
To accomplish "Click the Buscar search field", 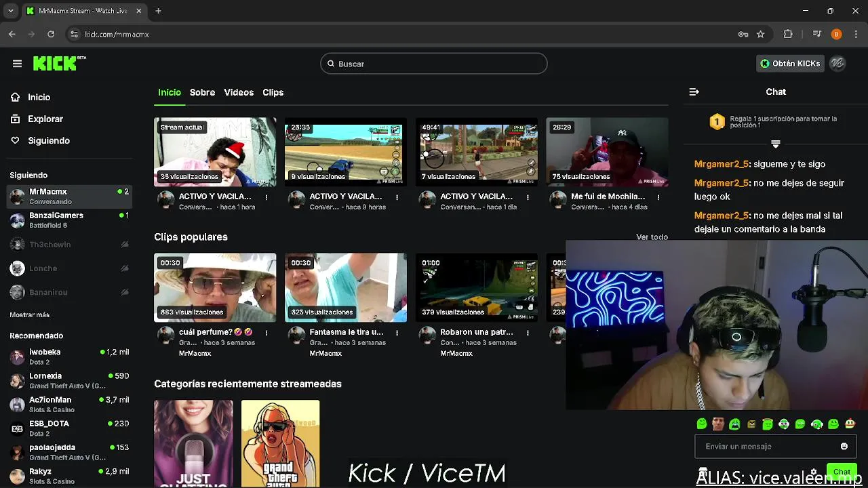I will coord(434,64).
